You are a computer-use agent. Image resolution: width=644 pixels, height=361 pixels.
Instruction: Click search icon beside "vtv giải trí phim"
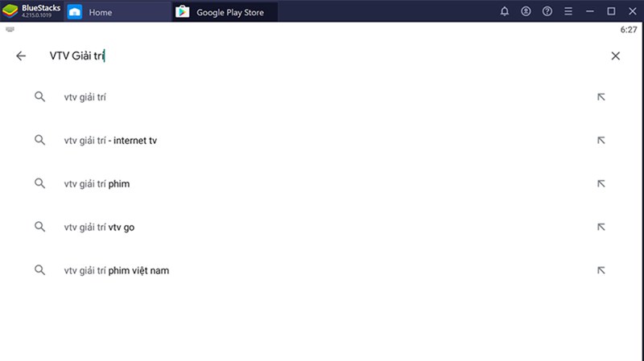point(39,183)
